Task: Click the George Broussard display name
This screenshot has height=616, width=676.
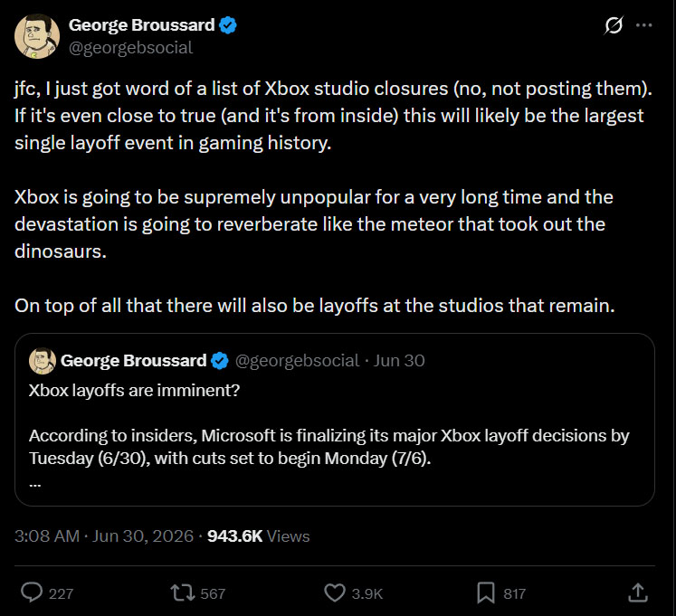Action: click(x=141, y=25)
